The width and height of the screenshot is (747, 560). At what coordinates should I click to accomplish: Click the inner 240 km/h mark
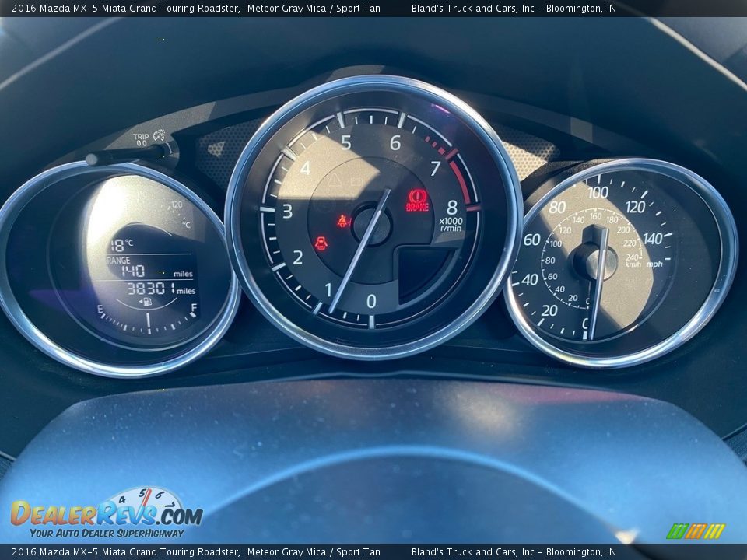[x=632, y=257]
